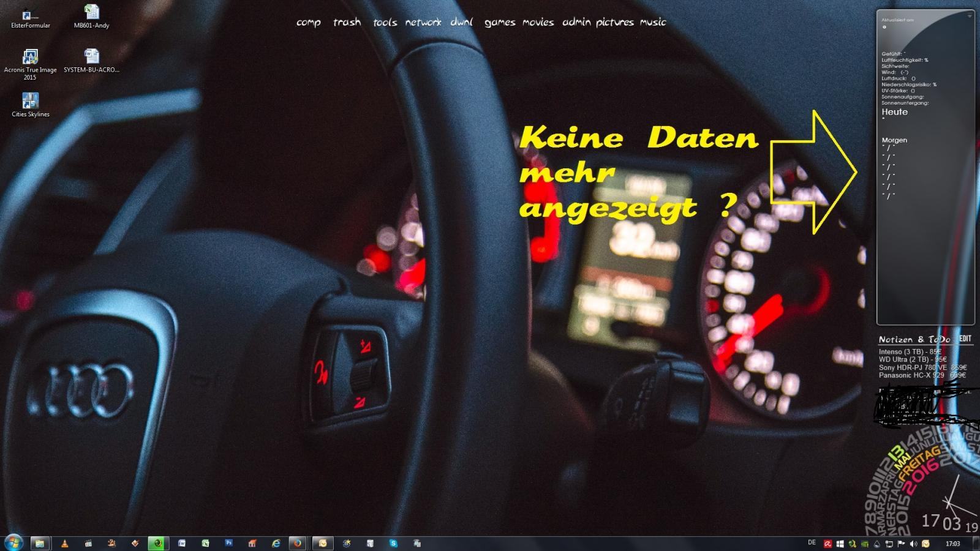
Task: Click the 'Aktualisiert am' text in widget
Action: coord(897,20)
